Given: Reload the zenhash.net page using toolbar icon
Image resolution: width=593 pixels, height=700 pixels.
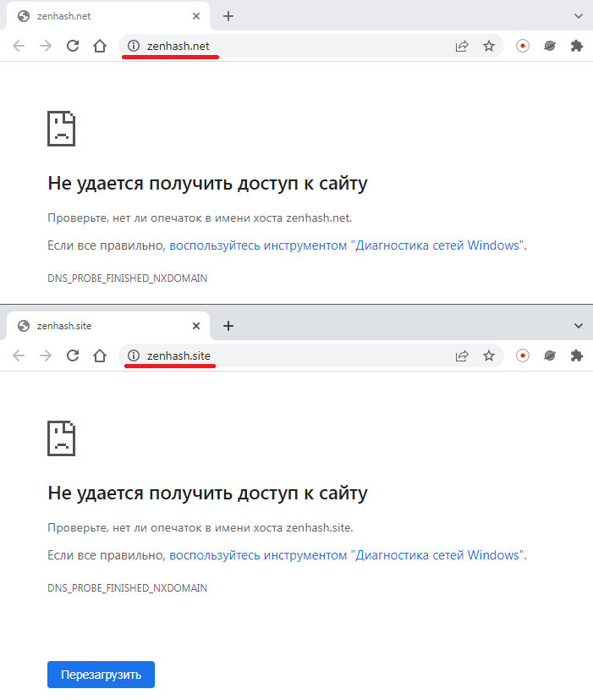Looking at the screenshot, I should click(73, 47).
